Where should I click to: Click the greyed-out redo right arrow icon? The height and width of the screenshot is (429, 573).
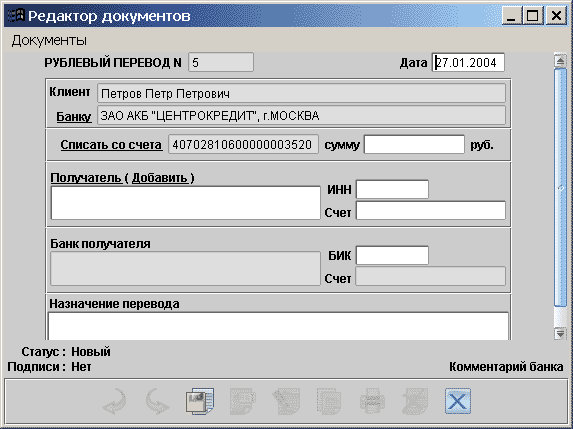(x=157, y=401)
